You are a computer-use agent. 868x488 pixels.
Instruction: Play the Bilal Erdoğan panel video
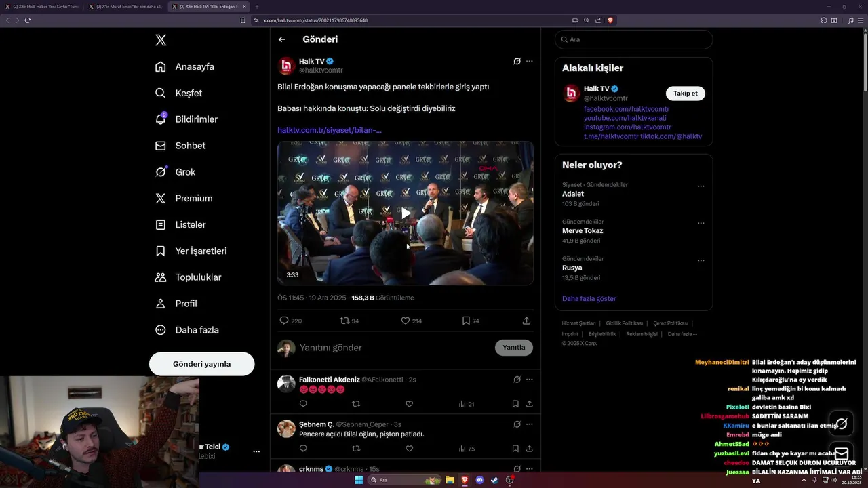point(406,213)
